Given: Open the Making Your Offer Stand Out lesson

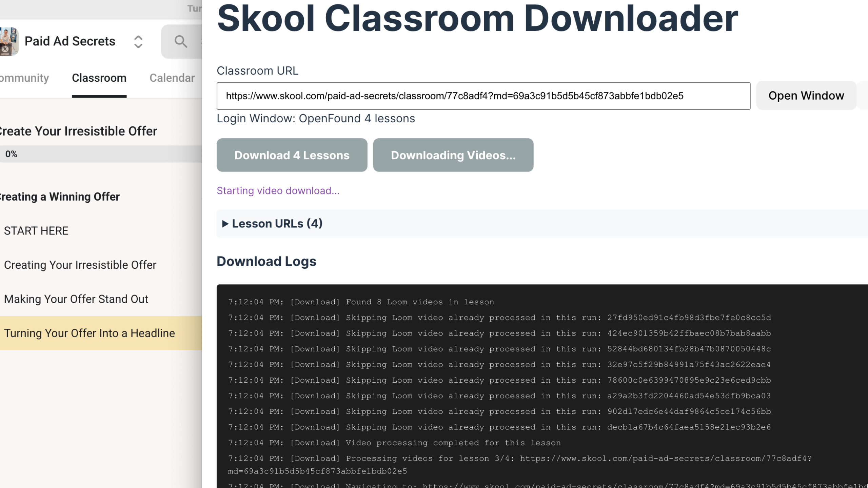Looking at the screenshot, I should pyautogui.click(x=76, y=299).
